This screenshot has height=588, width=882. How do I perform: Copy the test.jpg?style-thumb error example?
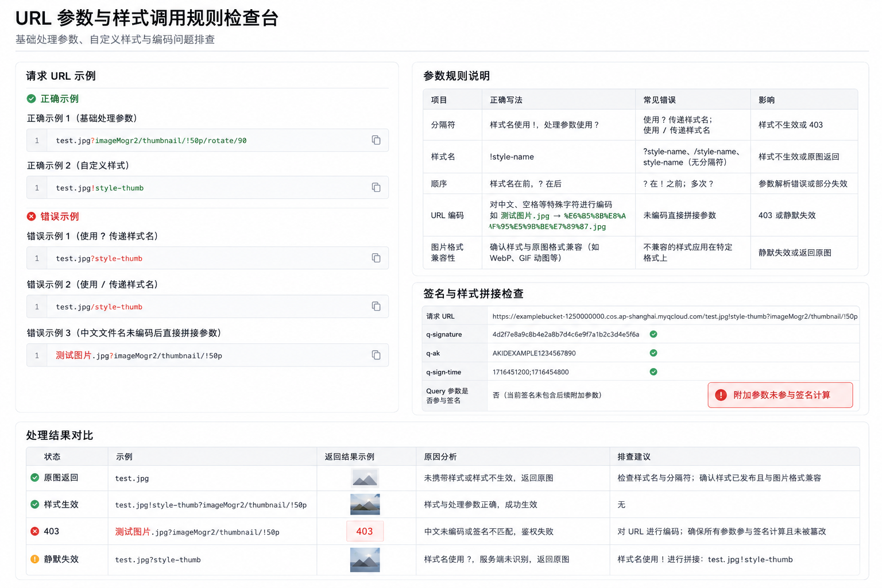pos(376,258)
